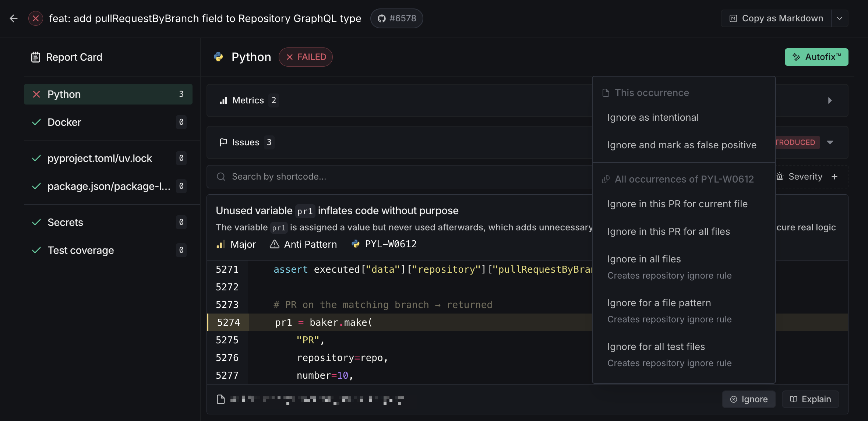Select Ignore as intentional option
The image size is (868, 421).
pyautogui.click(x=653, y=117)
